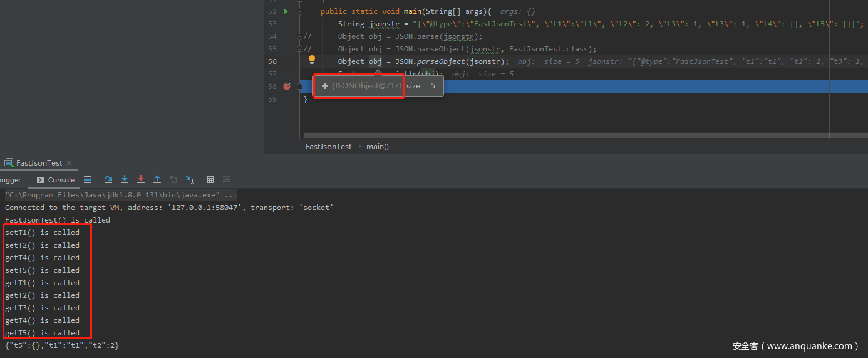This screenshot has height=358, width=868.
Task: Click the Run to Cursor icon
Action: click(190, 179)
